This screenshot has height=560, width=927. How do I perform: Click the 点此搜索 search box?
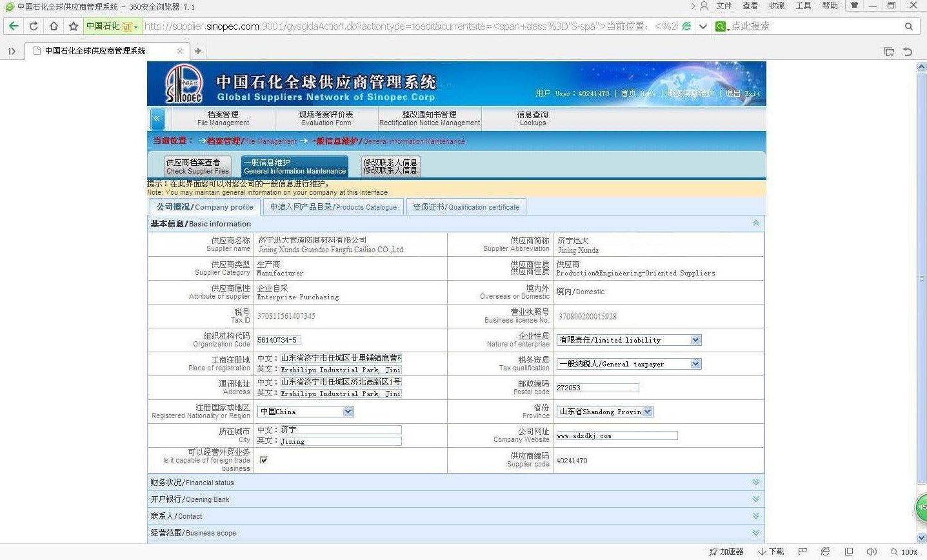[x=815, y=26]
